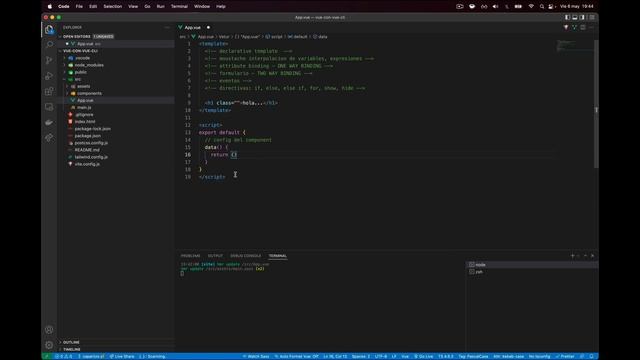Open the Live Share activity icon
The width and height of the screenshot is (640, 360).
point(49,138)
